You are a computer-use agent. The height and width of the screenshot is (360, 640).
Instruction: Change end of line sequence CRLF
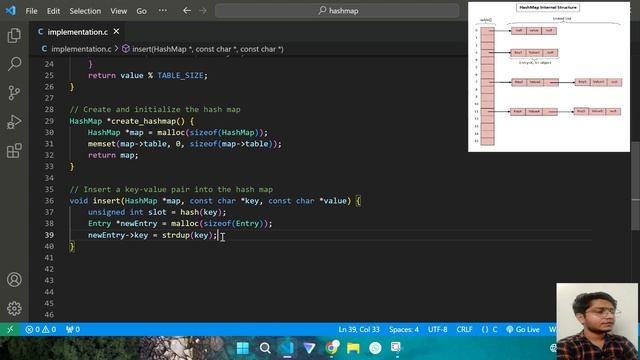click(x=464, y=329)
